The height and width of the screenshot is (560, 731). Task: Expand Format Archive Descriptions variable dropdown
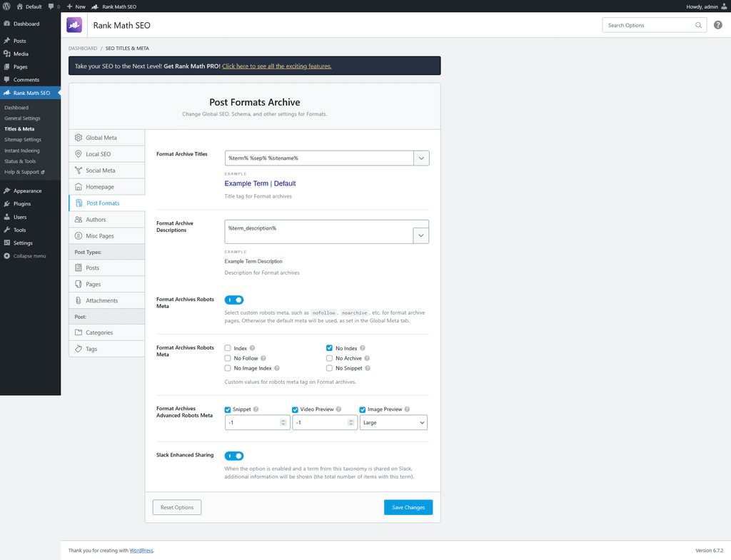420,235
